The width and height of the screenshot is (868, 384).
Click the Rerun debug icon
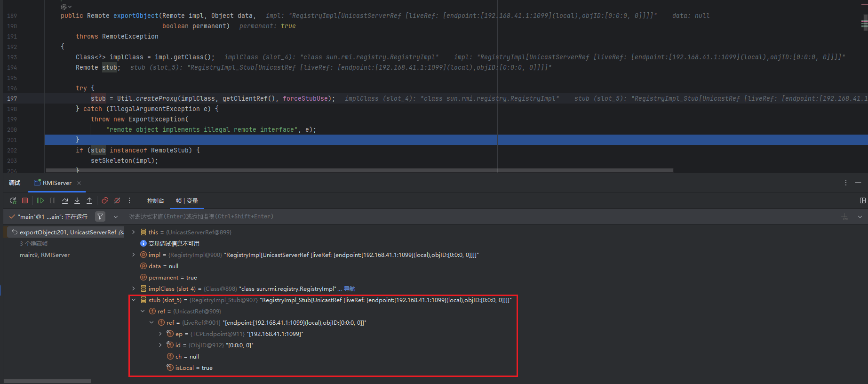click(13, 200)
